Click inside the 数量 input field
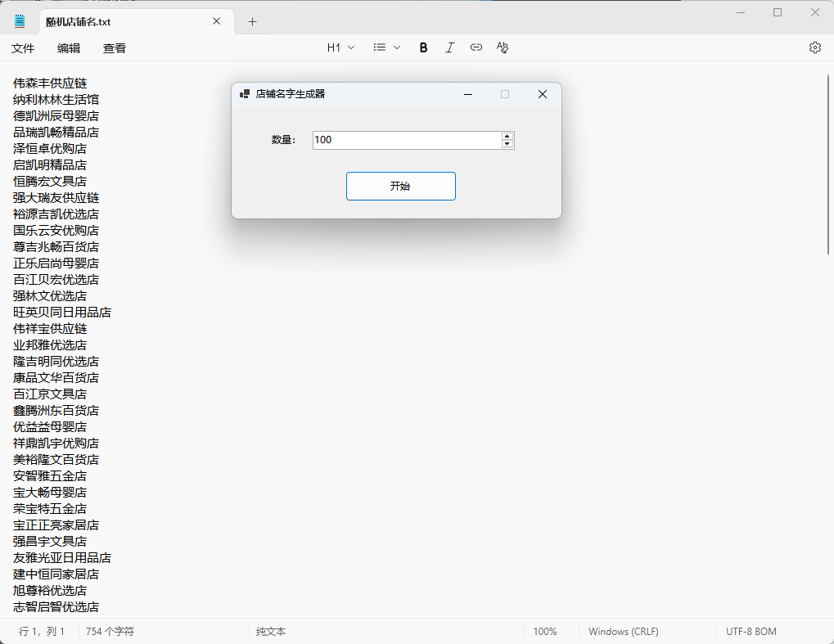 pos(405,140)
